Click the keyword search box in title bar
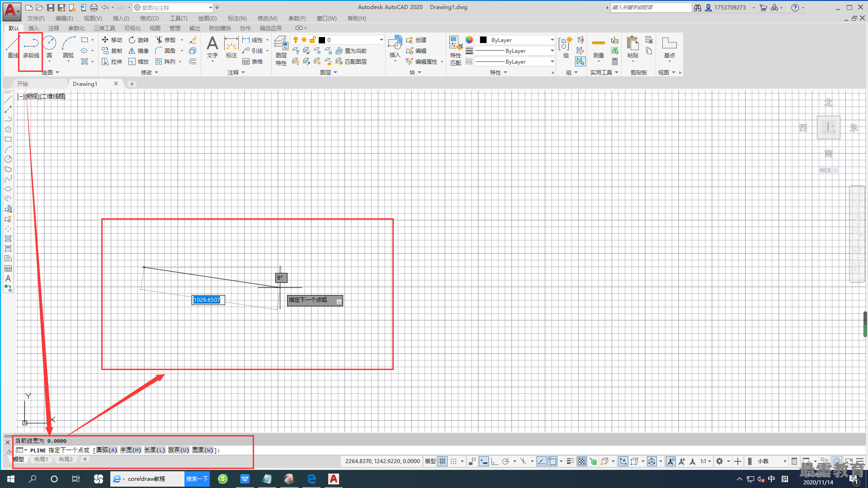This screenshot has height=488, width=868. [651, 8]
